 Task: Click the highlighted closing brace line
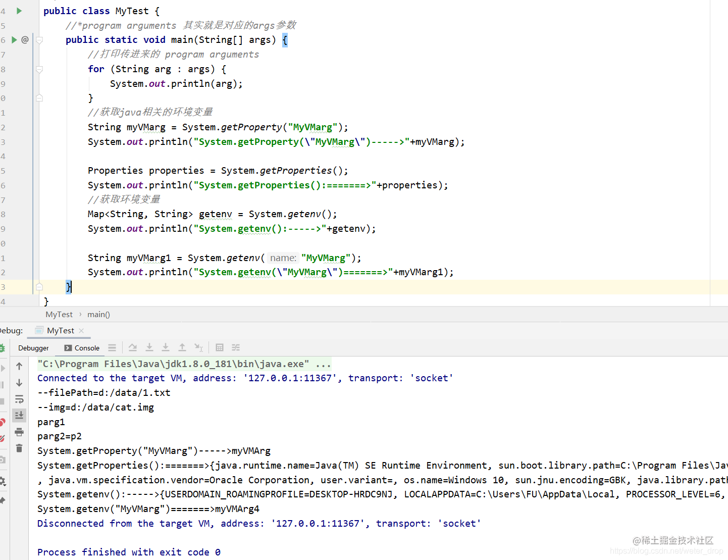point(68,287)
